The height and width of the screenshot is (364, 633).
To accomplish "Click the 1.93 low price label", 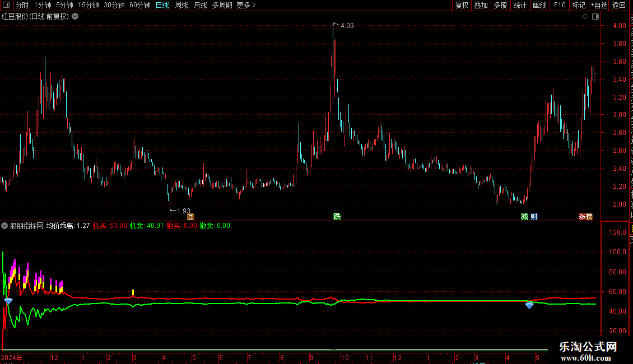I will click(184, 211).
